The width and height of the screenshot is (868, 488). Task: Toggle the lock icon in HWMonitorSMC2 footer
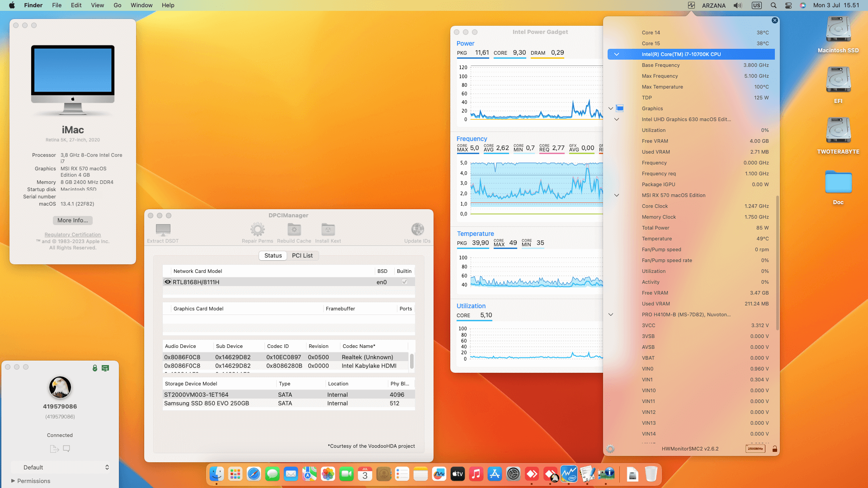pyautogui.click(x=774, y=449)
